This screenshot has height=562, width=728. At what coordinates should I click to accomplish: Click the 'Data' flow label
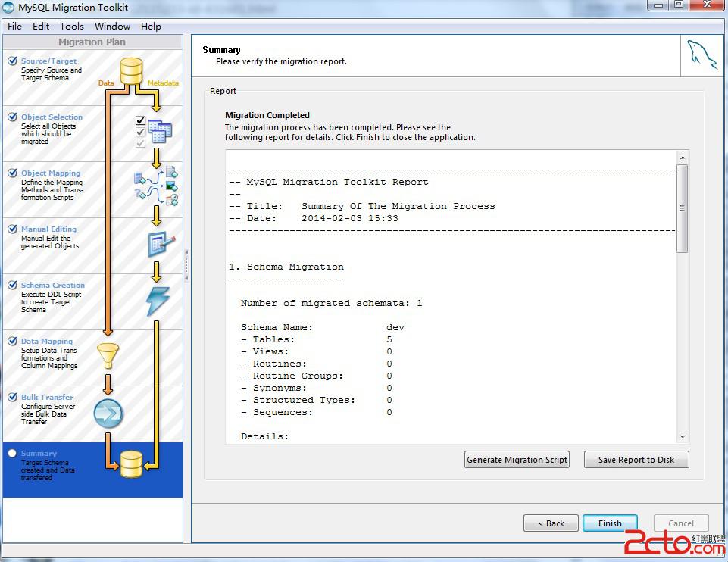click(x=106, y=83)
